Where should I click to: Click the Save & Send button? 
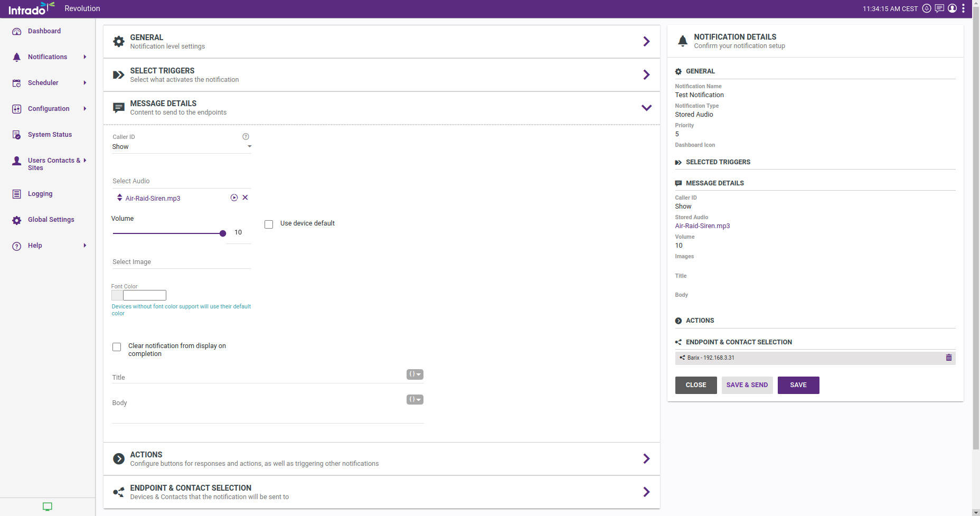pos(747,385)
